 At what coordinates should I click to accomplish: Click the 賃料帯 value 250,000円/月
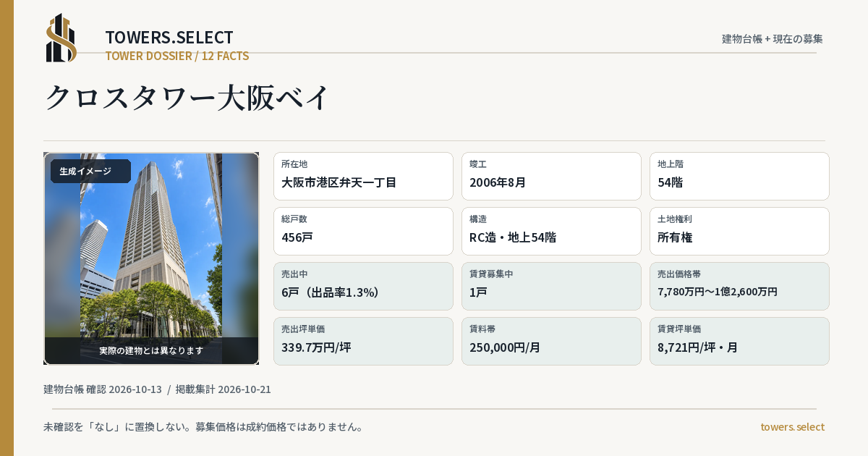505,347
